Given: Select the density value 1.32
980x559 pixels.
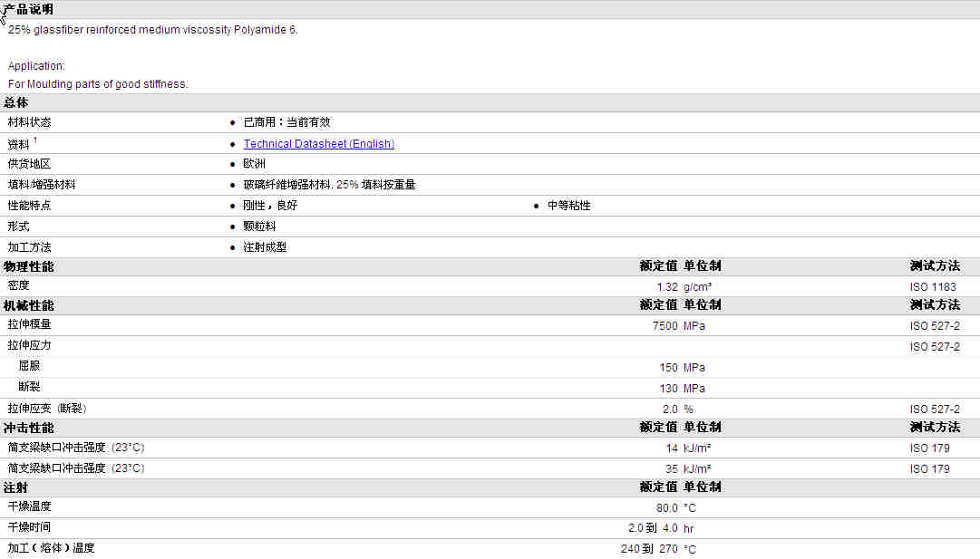Looking at the screenshot, I should click(x=667, y=286).
